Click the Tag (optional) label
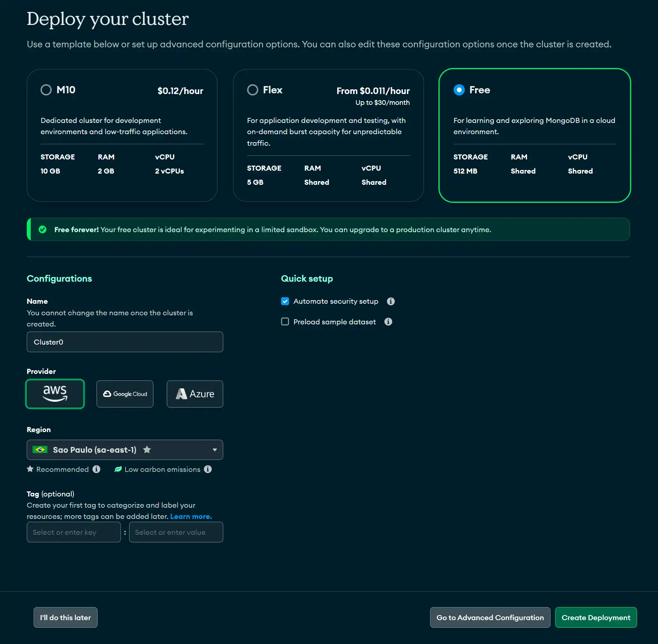Viewport: 658px width, 644px height. [51, 494]
